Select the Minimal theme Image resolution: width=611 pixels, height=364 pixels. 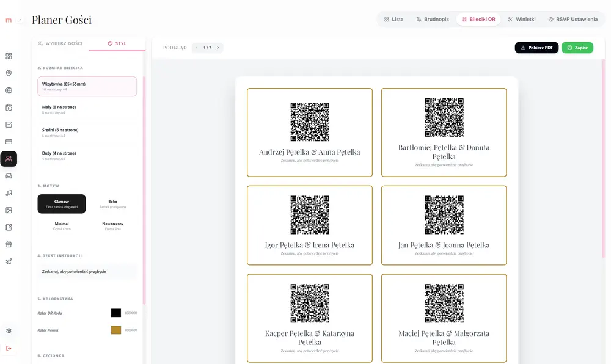pyautogui.click(x=62, y=226)
